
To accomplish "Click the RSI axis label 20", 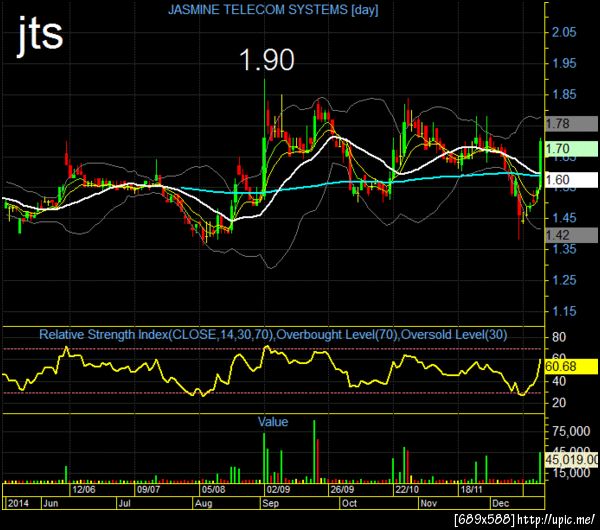I will click(x=559, y=403).
